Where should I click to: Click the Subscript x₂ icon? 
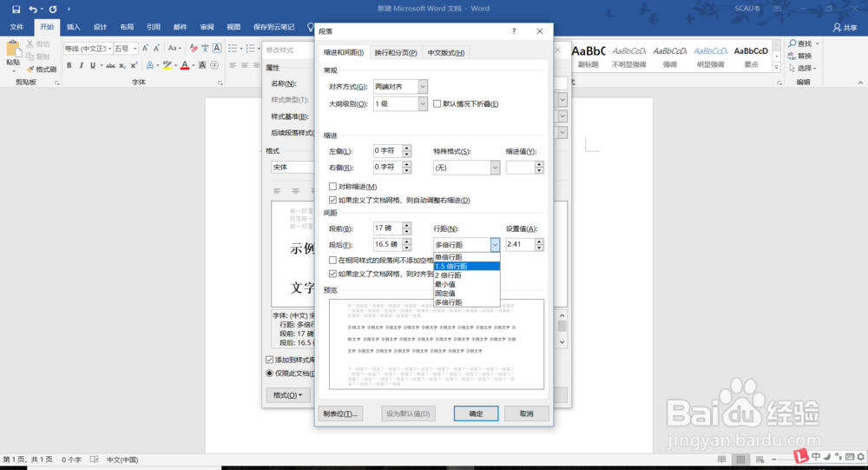[x=122, y=65]
